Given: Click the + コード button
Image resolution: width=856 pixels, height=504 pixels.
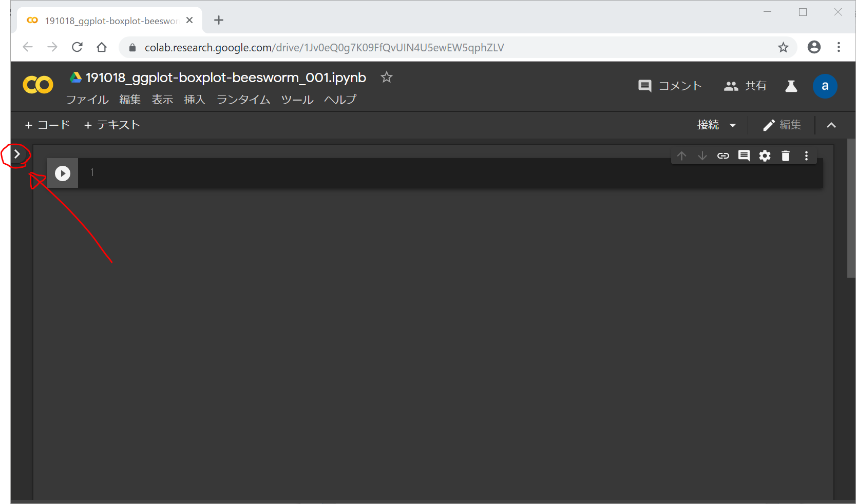Looking at the screenshot, I should click(47, 125).
